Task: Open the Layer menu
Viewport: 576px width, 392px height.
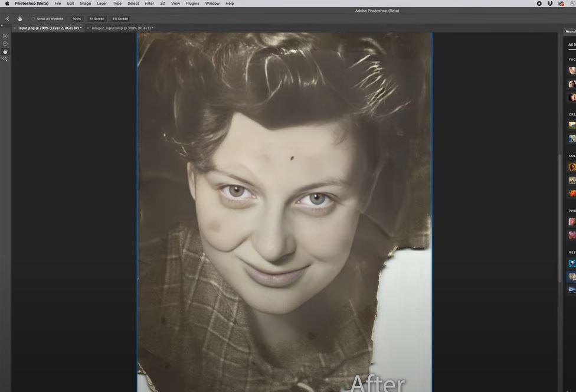Action: coord(102,4)
